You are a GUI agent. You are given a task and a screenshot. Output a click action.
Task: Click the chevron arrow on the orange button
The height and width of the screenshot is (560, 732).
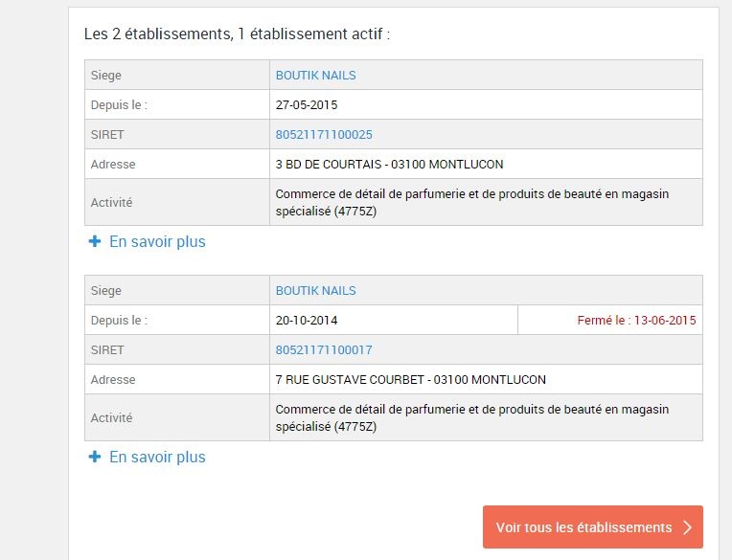(x=687, y=527)
